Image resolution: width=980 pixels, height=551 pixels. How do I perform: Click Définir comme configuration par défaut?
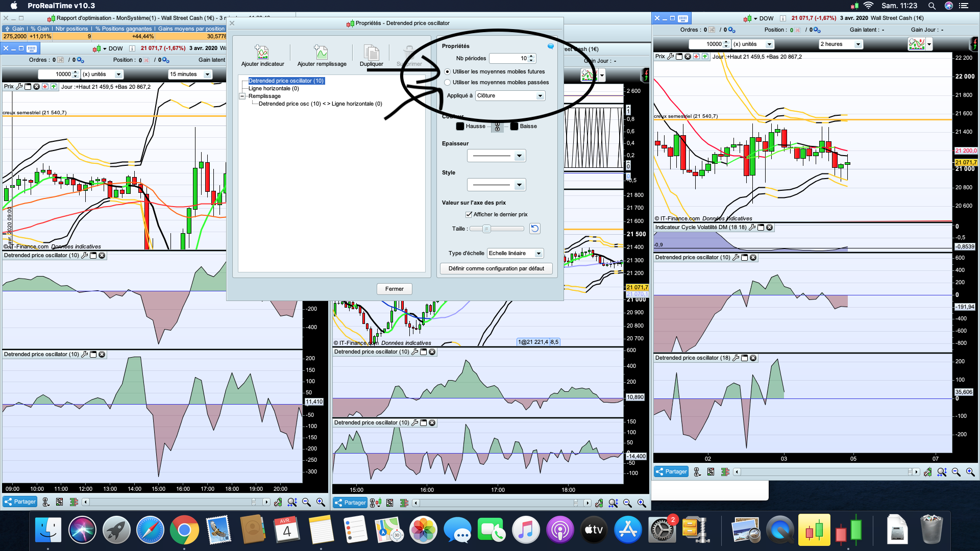496,268
